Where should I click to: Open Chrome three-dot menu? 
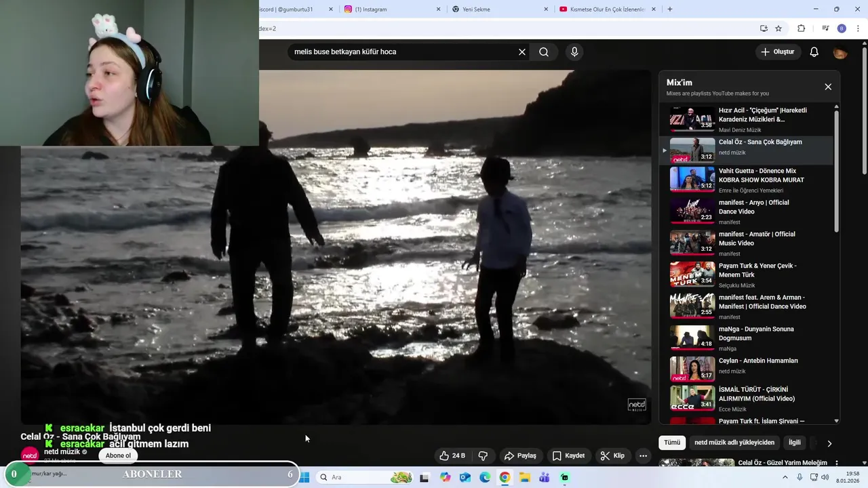(x=859, y=28)
